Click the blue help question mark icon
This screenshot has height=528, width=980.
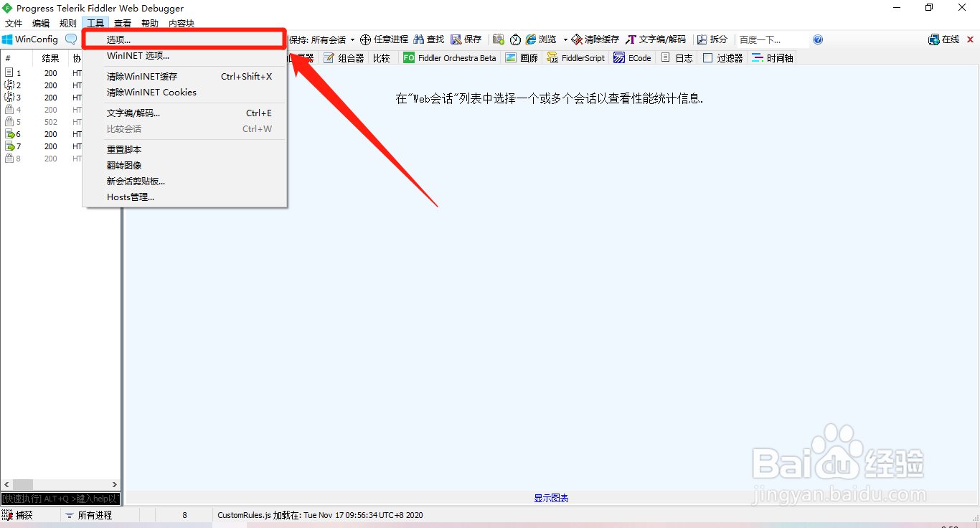(x=818, y=39)
